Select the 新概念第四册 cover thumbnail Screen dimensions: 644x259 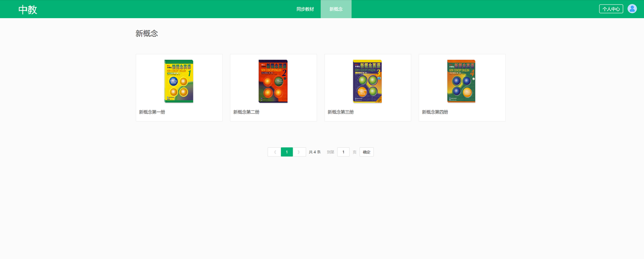pyautogui.click(x=461, y=81)
